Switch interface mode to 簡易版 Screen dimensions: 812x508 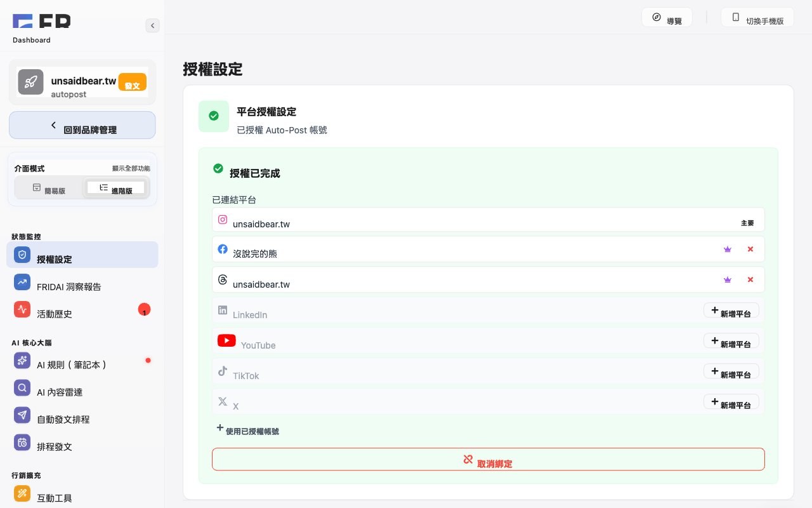(49, 188)
